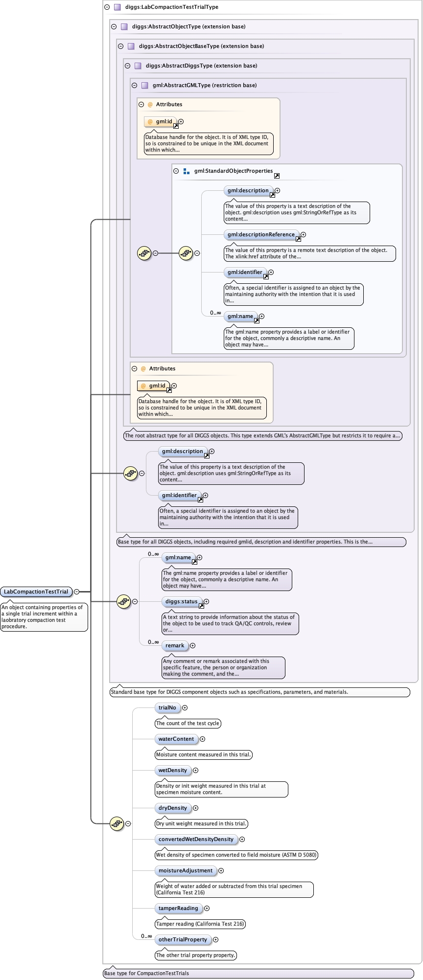Image resolution: width=423 pixels, height=980 pixels.
Task: Collapse the diggs:AbstractDiggsType section
Action: click(x=127, y=66)
